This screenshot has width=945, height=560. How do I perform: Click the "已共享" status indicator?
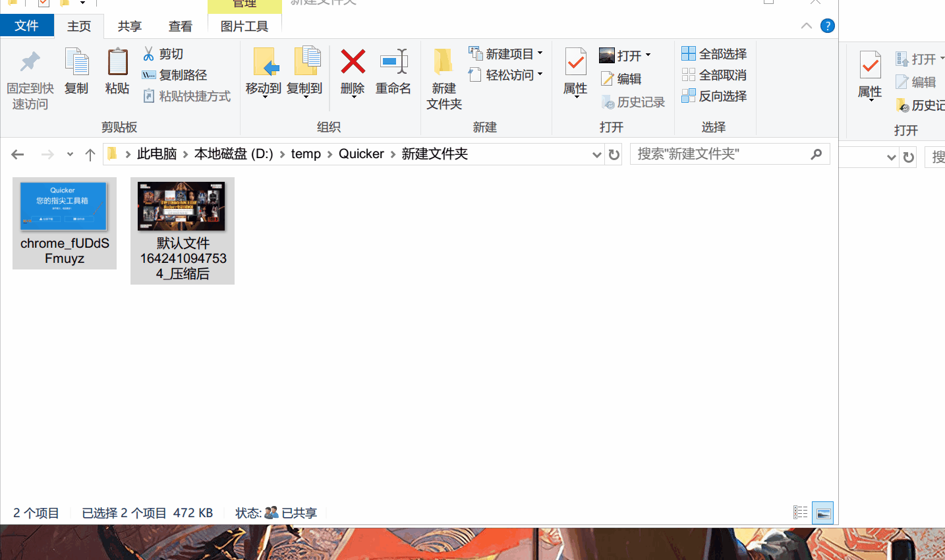coord(291,513)
